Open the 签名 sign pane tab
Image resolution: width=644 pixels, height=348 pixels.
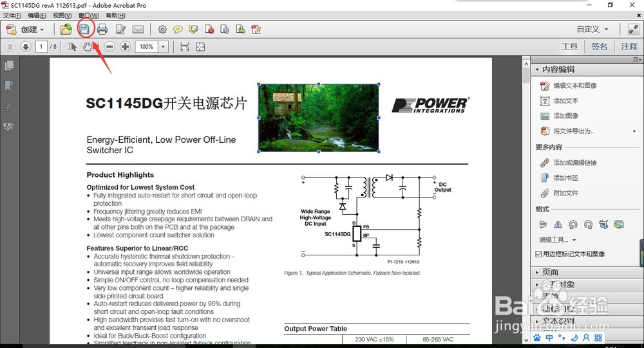(599, 47)
